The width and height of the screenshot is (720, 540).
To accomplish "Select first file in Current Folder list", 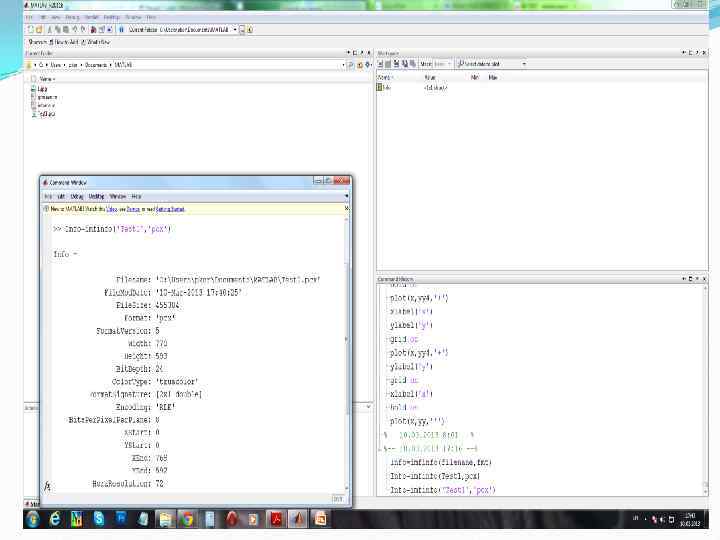I will coord(39,89).
